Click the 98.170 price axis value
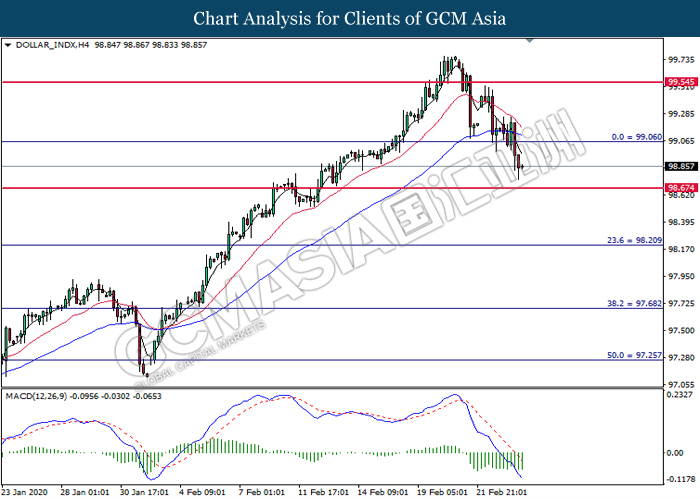Image resolution: width=700 pixels, height=500 pixels. point(681,249)
